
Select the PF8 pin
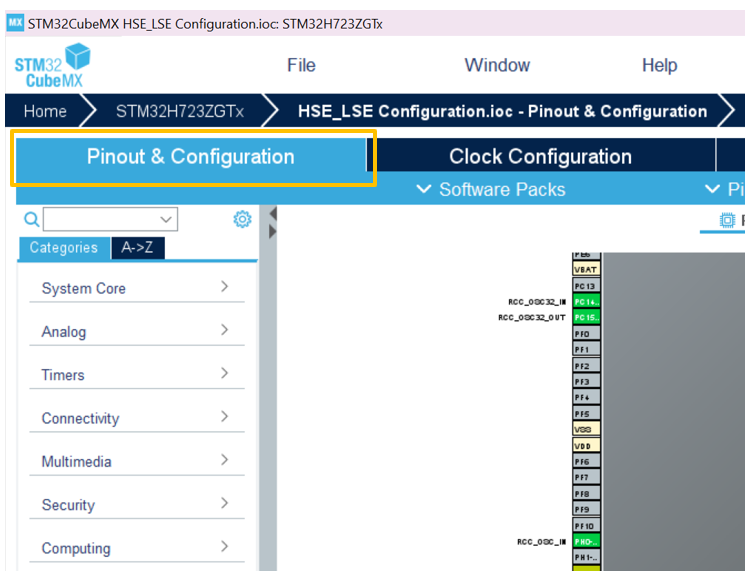pos(586,493)
